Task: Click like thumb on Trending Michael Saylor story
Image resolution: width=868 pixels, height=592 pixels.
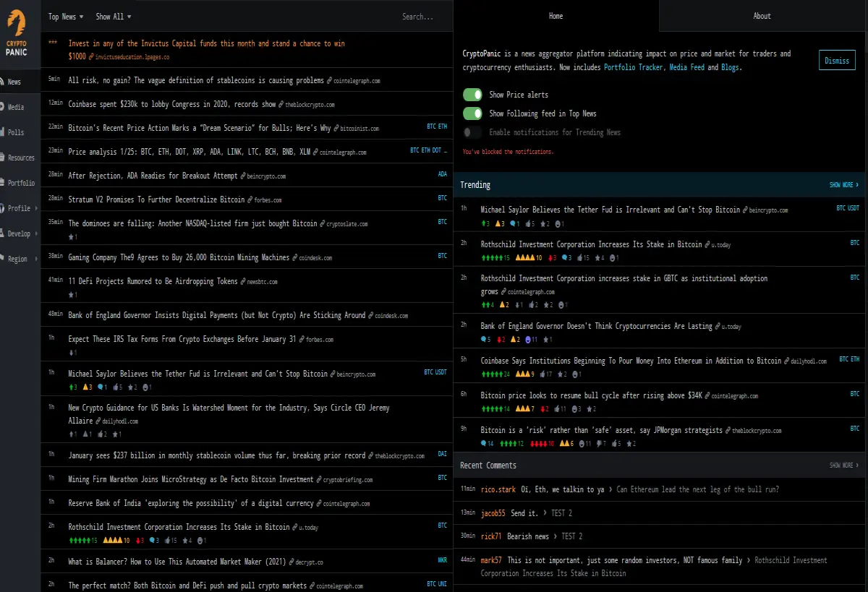Action: pos(529,224)
